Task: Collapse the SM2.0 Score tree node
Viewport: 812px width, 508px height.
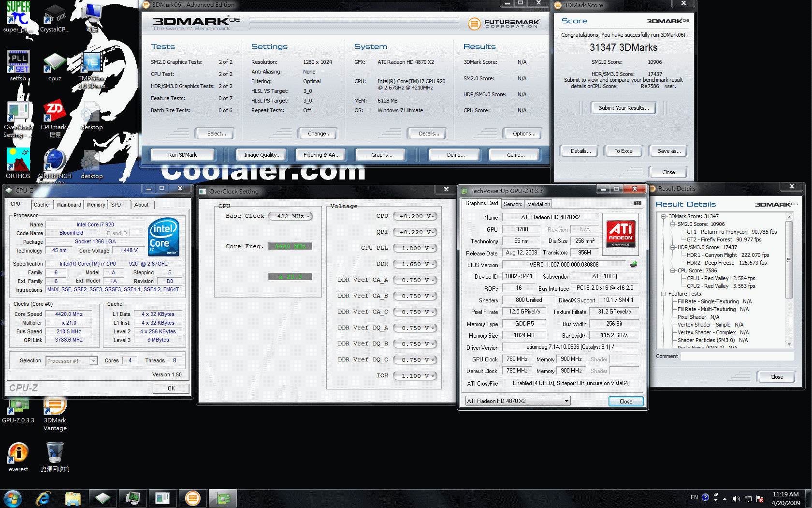Action: (x=672, y=224)
